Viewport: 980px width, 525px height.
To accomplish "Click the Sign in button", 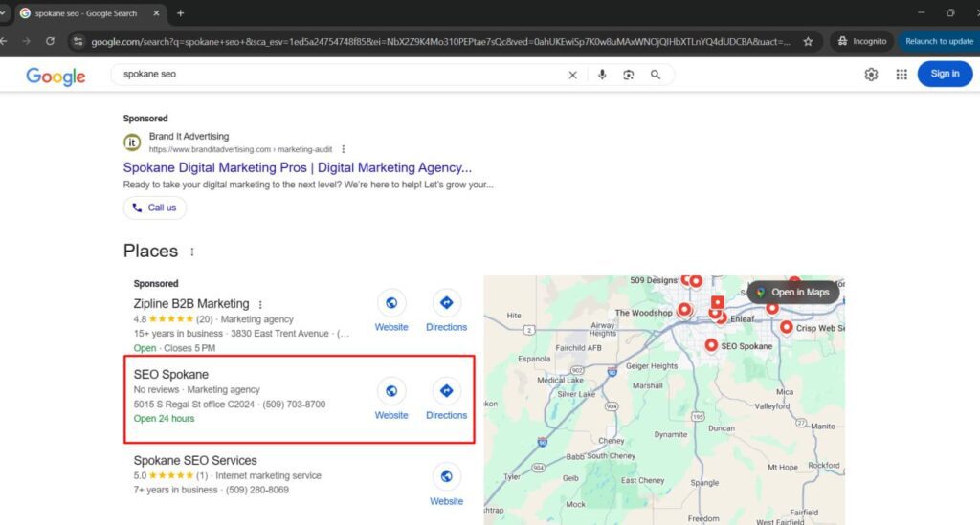I will click(945, 74).
